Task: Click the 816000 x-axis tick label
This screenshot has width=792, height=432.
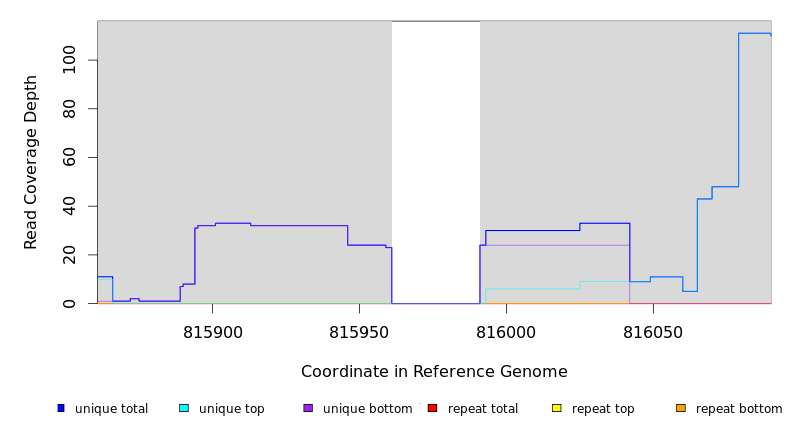Action: [505, 332]
